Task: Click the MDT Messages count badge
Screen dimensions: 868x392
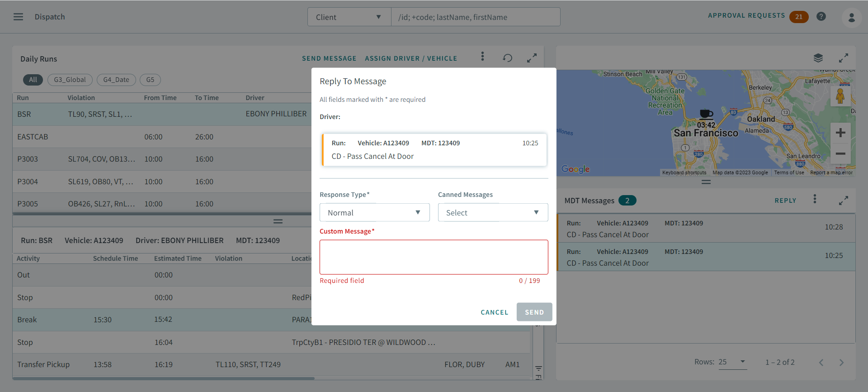Action: [627, 201]
